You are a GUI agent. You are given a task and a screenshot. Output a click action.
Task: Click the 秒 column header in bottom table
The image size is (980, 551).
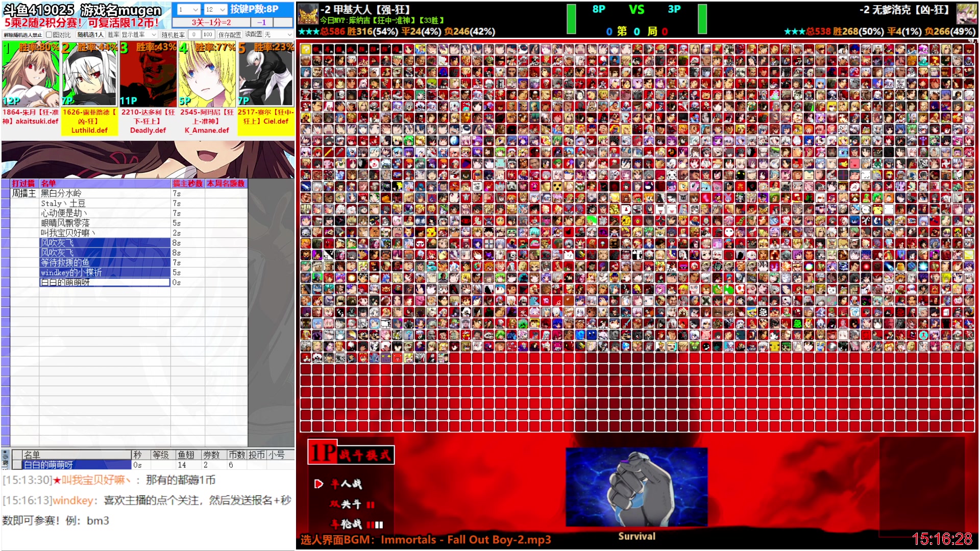tap(140, 455)
